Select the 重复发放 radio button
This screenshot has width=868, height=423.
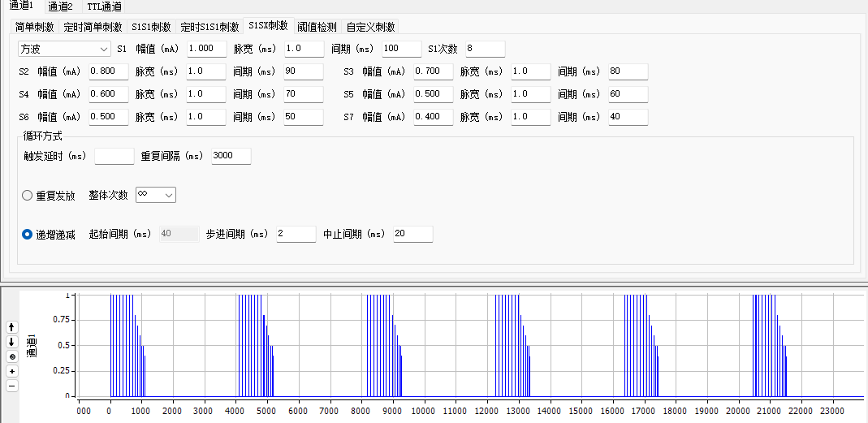tap(27, 196)
